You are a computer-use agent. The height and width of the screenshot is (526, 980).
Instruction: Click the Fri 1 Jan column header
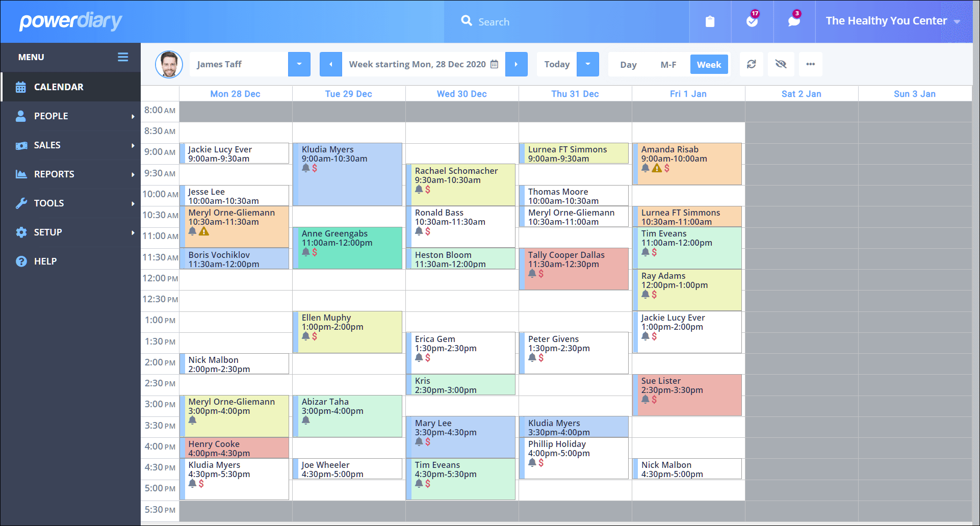click(x=688, y=94)
